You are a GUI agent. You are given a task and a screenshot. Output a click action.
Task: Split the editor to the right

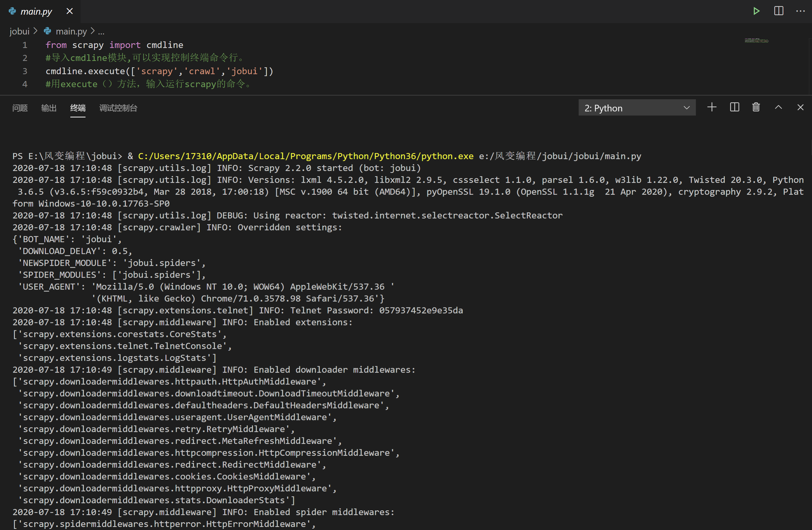pyautogui.click(x=779, y=11)
